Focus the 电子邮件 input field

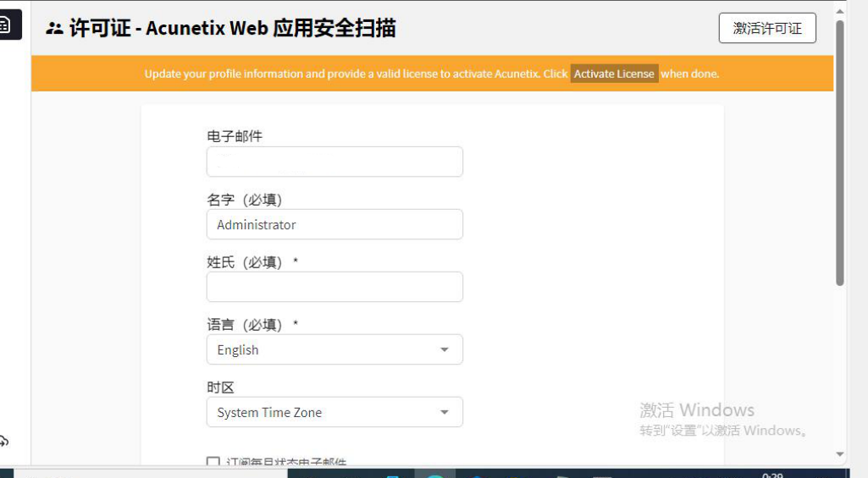click(x=334, y=162)
